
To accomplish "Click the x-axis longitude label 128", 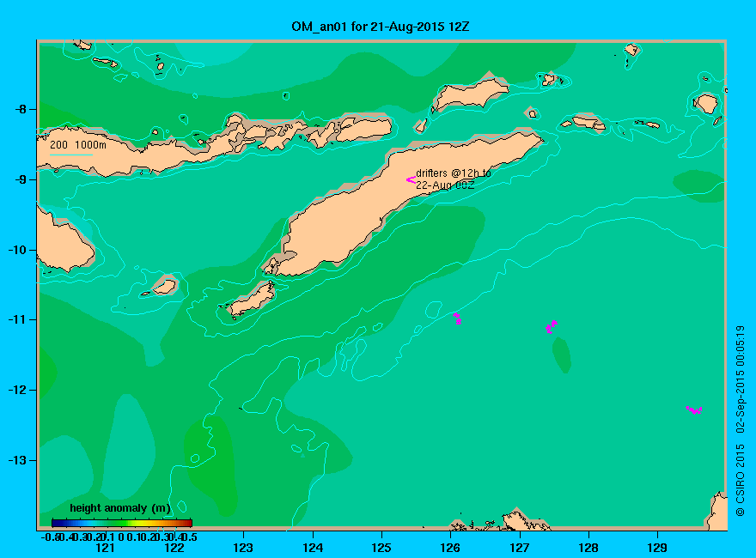I will [588, 548].
